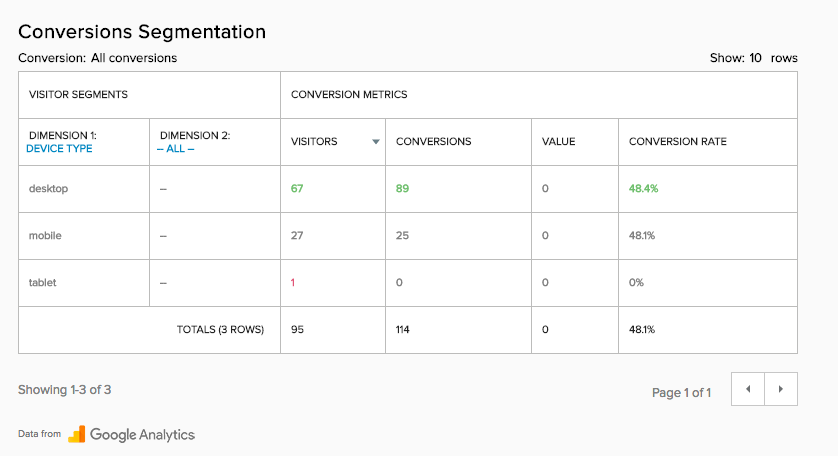
Task: Change the Show 10 rows value
Action: coord(755,58)
